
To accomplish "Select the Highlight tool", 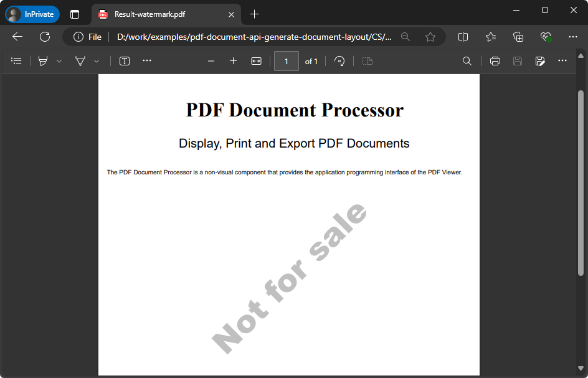I will click(43, 61).
